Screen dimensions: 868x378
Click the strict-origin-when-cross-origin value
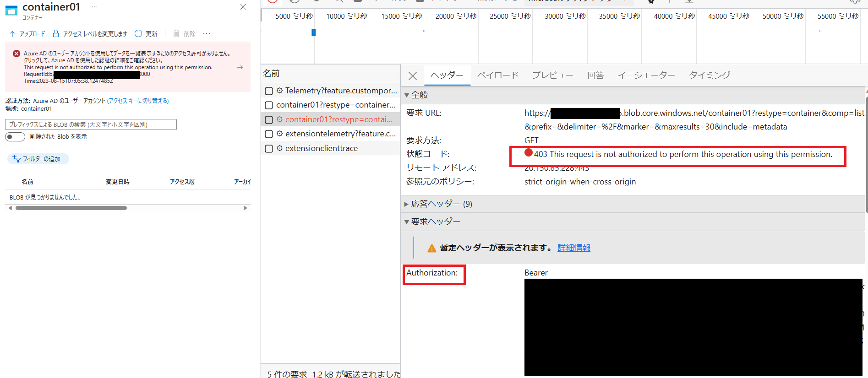(x=580, y=182)
